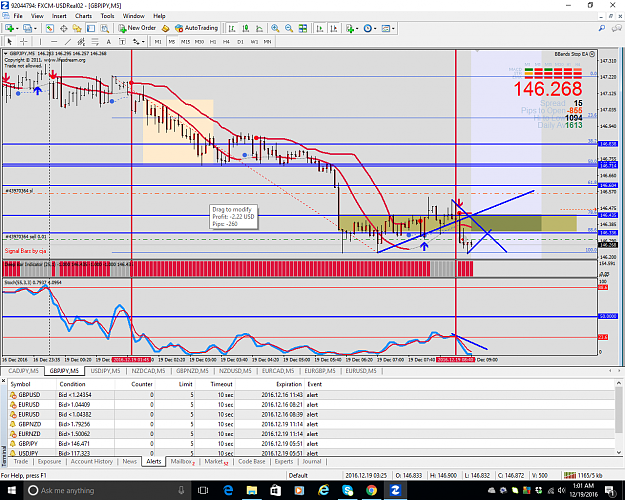This screenshot has height=500, width=625.
Task: Switch to the USDJPY,M5 chart tab
Action: [x=105, y=371]
